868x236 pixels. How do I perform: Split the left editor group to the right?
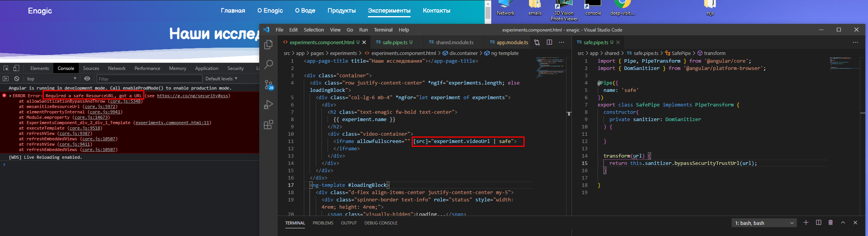coord(549,42)
